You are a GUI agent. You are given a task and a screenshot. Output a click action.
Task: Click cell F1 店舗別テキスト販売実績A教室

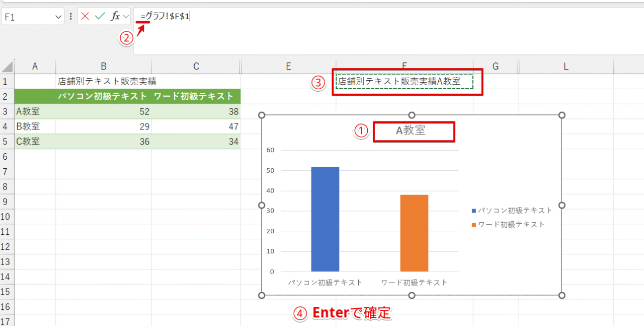404,81
